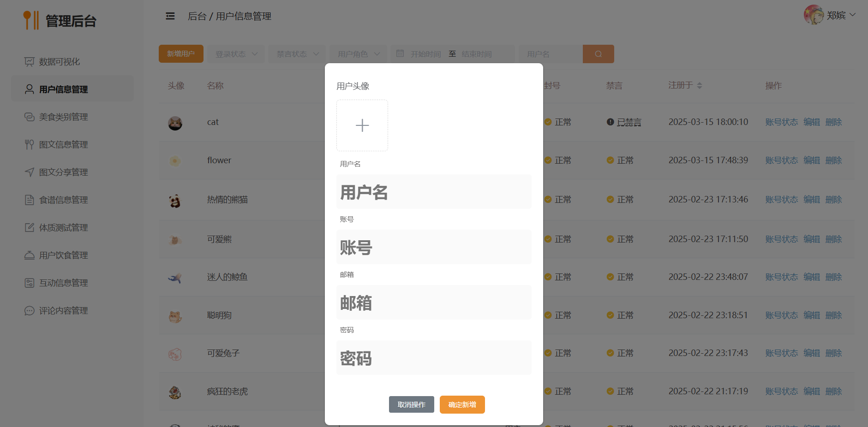This screenshot has height=427, width=868.
Task: Click the 用户信息管理 person icon
Action: (30, 89)
